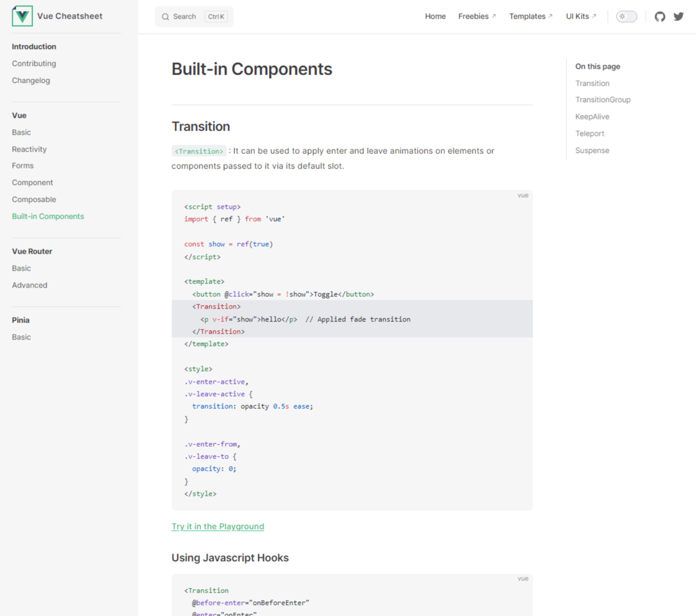This screenshot has height=616, width=696.
Task: Click Try it in the Playground link
Action: coord(218,526)
